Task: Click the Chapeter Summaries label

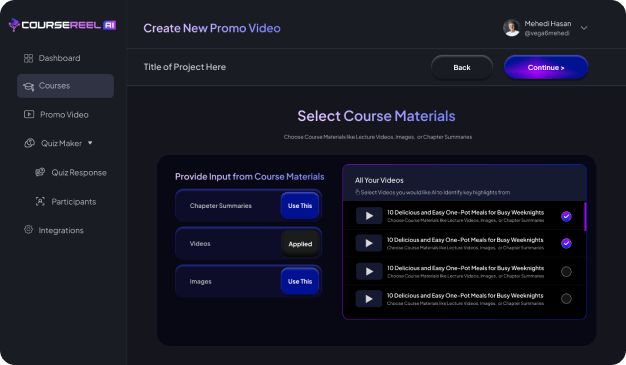Action: (220, 206)
